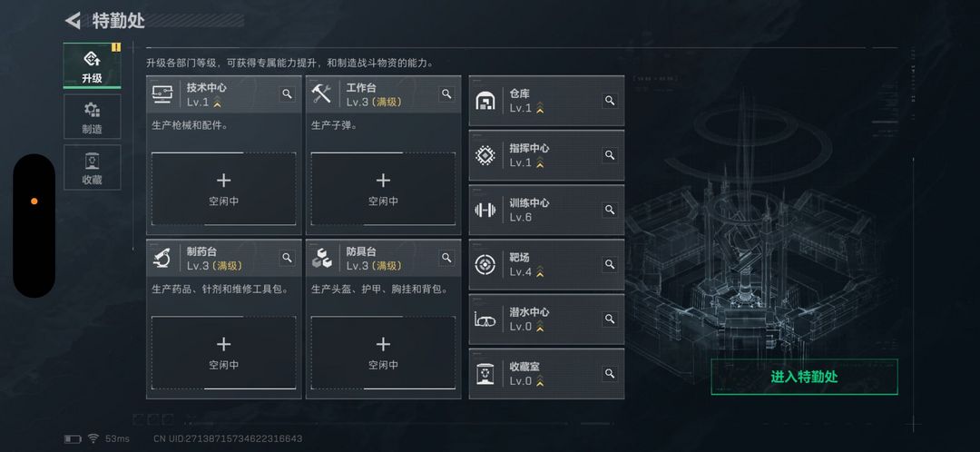
Task: Click the upgrade arrows next to 技术中心 Lv.1
Action: pos(217,103)
